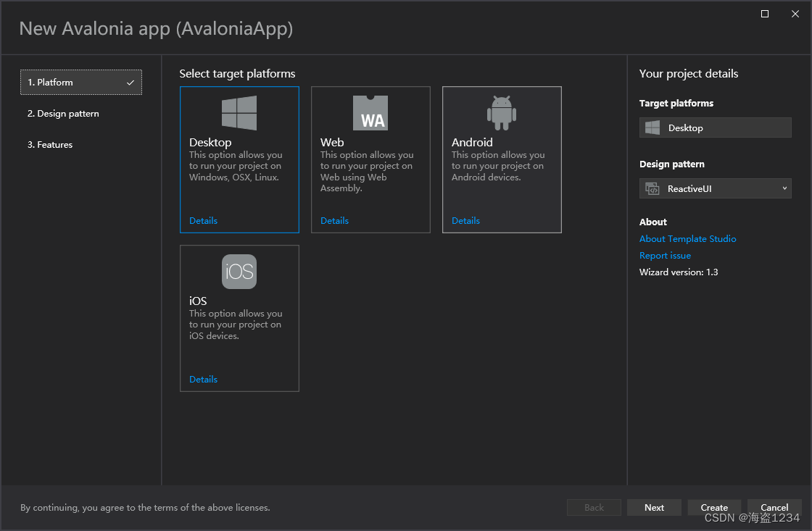
Task: Click the ReactiveUI design pattern icon
Action: pyautogui.click(x=652, y=189)
